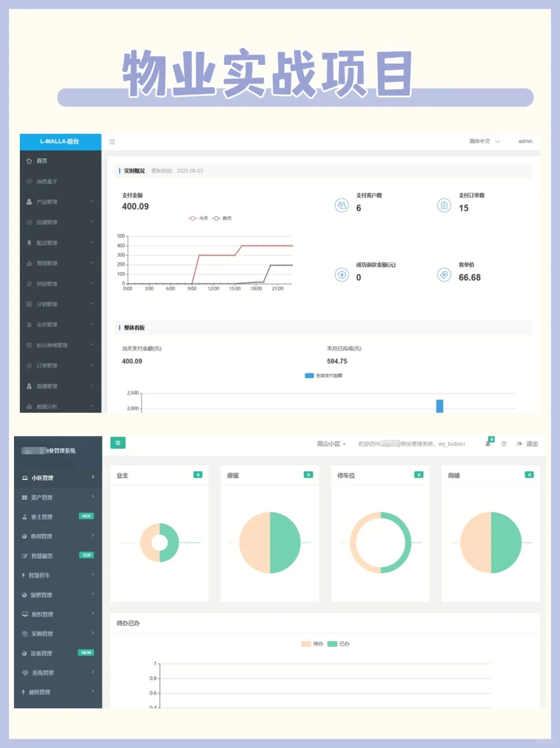
Task: Click the 首页 home icon in L-MALL4 sidebar
Action: pyautogui.click(x=29, y=161)
